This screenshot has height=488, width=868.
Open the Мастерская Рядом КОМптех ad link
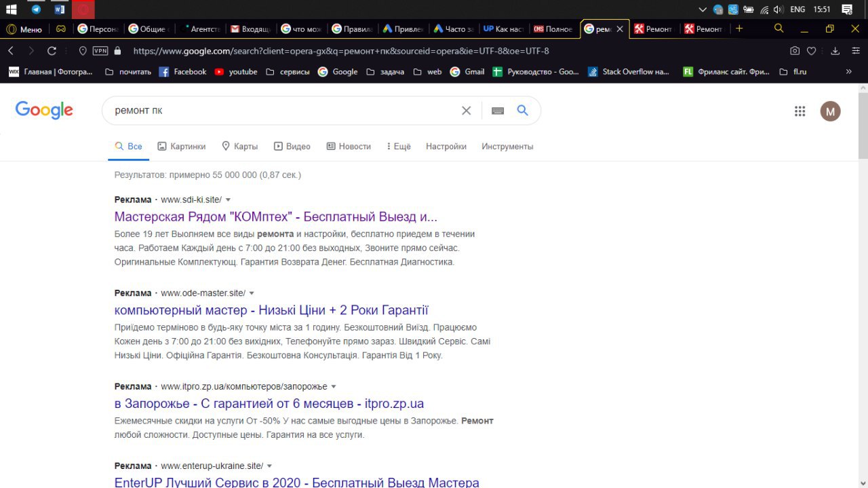pyautogui.click(x=276, y=217)
